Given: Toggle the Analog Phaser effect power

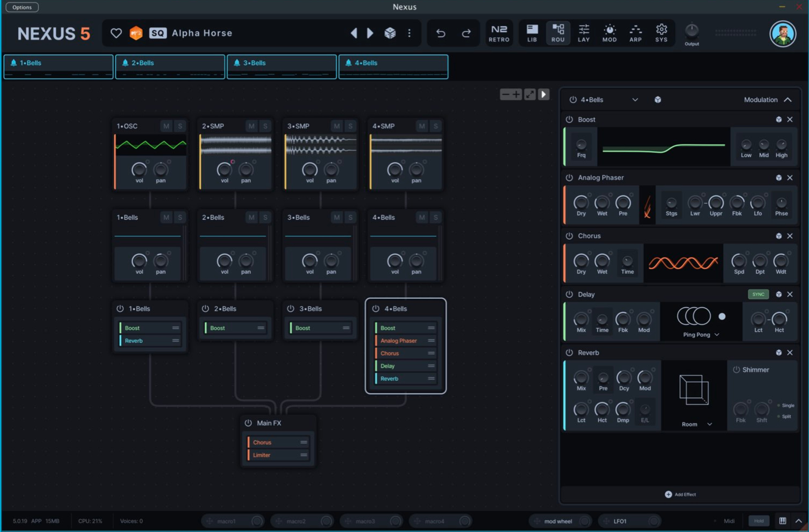Looking at the screenshot, I should click(x=569, y=177).
